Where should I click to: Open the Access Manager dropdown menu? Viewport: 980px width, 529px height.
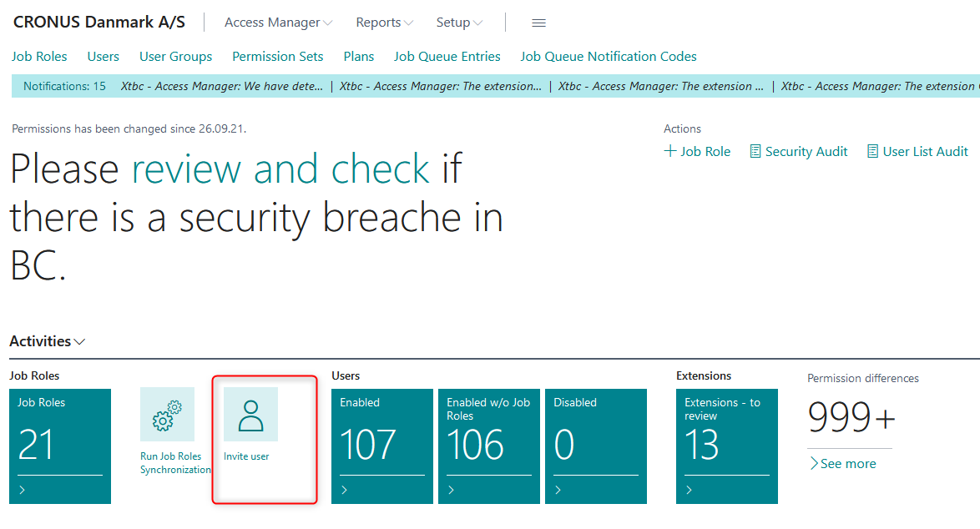tap(278, 23)
